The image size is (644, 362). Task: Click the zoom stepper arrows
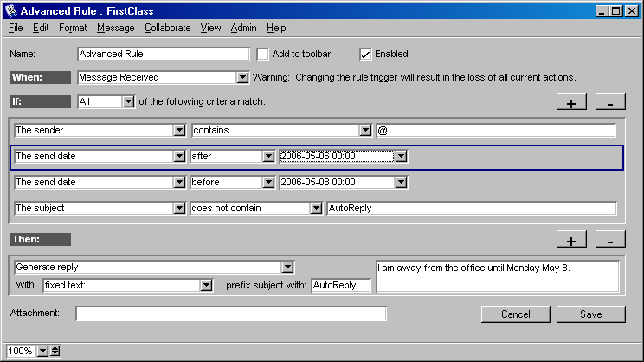(55, 351)
